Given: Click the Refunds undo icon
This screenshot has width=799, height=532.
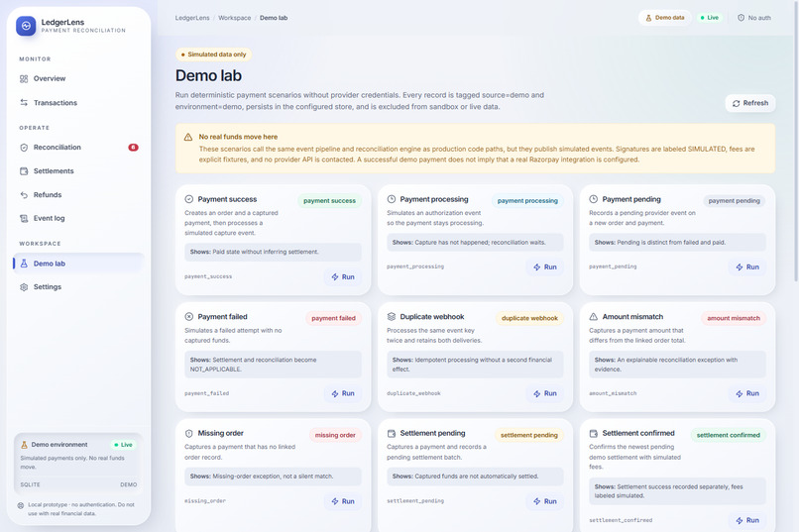Looking at the screenshot, I should [x=24, y=195].
